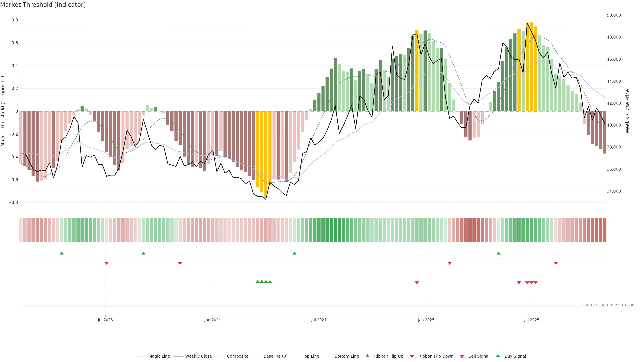Screen dimensions: 644x362
Task: Click the Jul 2024 x-axis label
Action: [x=319, y=320]
